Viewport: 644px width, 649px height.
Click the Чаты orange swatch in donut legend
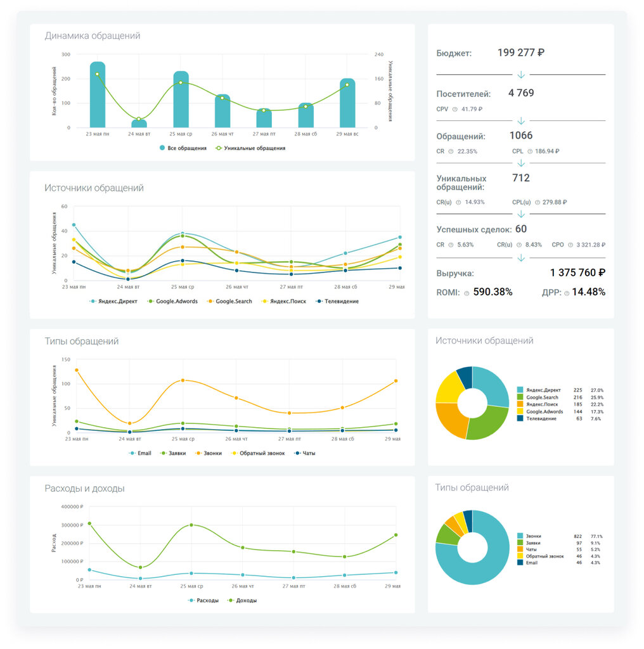520,549
